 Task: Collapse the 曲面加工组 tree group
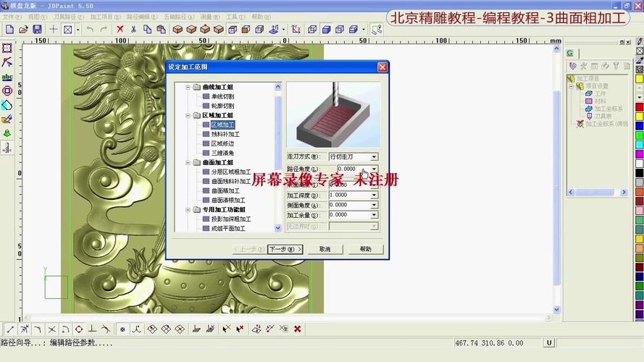coord(188,162)
